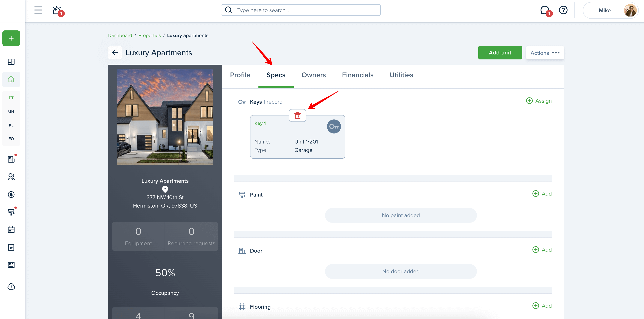Screen dimensions: 644x319
Task: Click the 'No paint added' placeholder
Action: [401, 216]
